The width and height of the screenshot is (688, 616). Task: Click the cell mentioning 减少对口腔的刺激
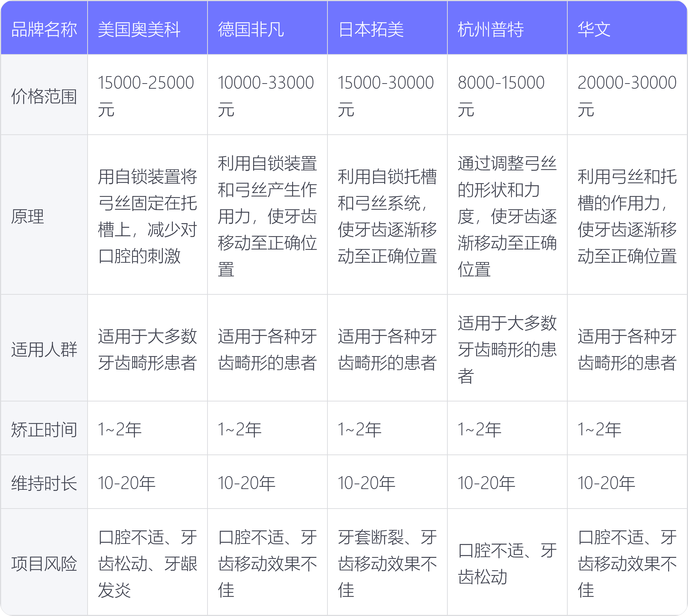148,215
